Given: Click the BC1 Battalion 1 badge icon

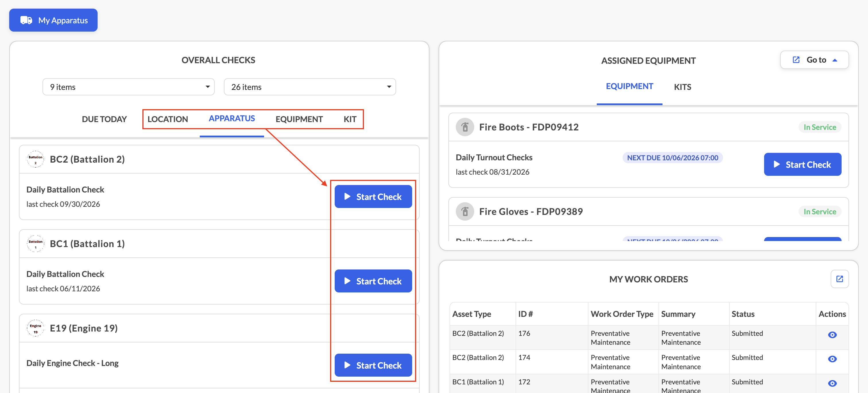Looking at the screenshot, I should 35,244.
